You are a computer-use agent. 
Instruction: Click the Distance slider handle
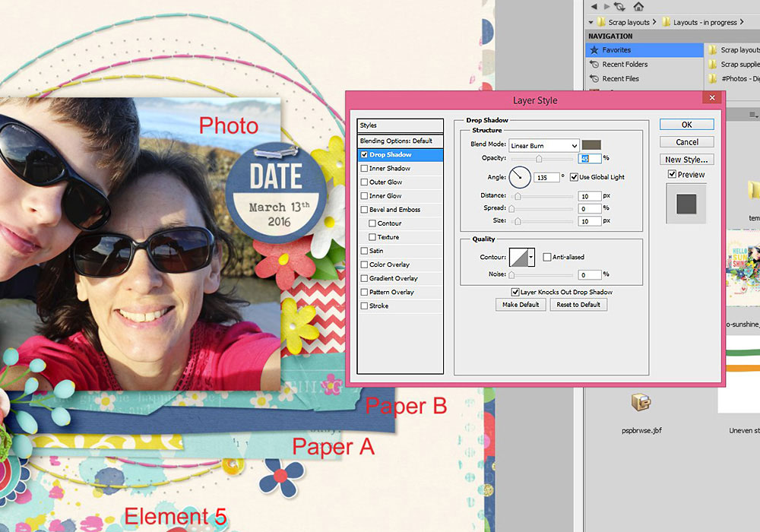518,196
